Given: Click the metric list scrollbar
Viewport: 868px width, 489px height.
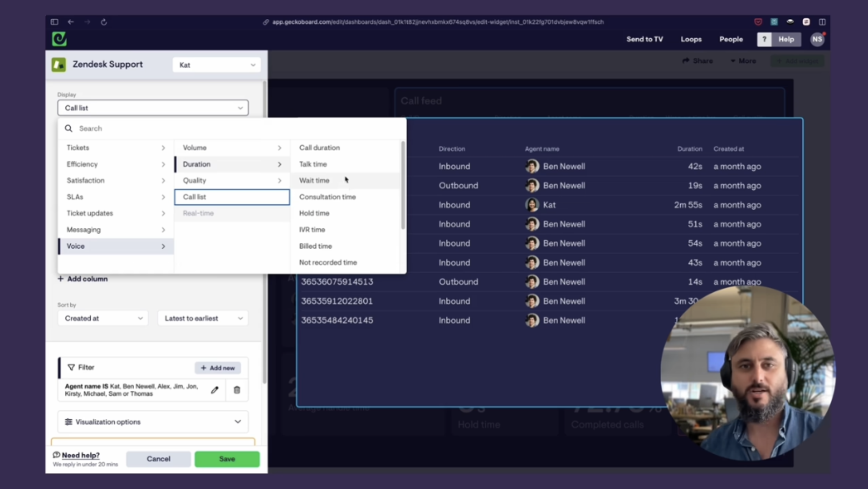Looking at the screenshot, I should click(403, 185).
